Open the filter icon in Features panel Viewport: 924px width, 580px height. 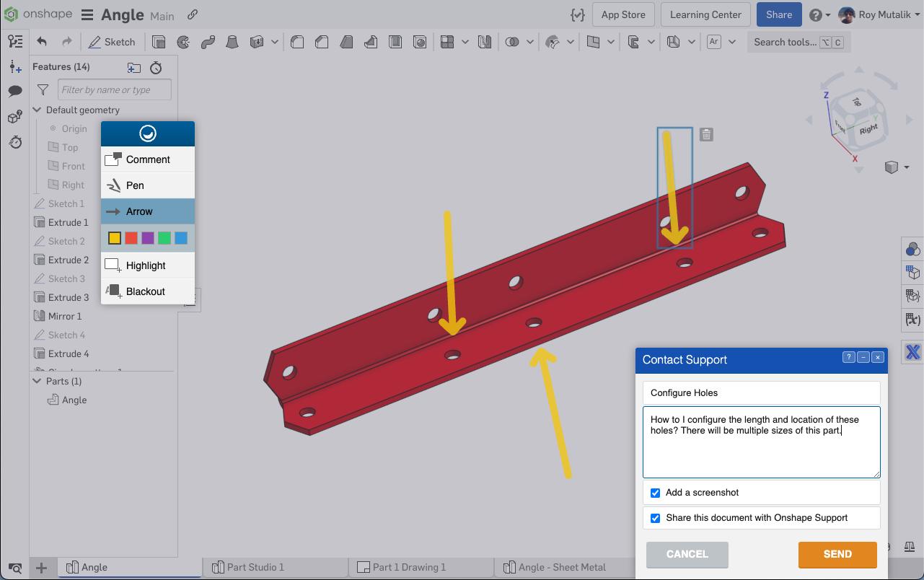coord(43,90)
